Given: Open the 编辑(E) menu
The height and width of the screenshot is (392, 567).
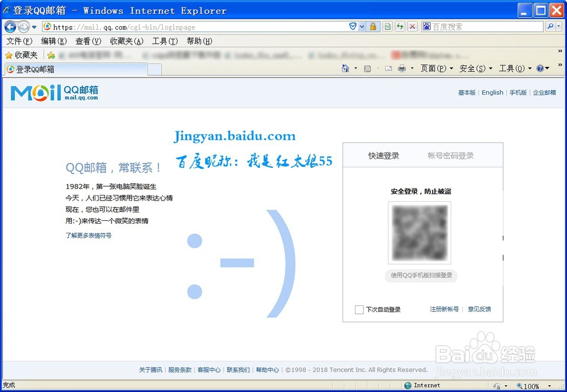Looking at the screenshot, I should [x=53, y=41].
